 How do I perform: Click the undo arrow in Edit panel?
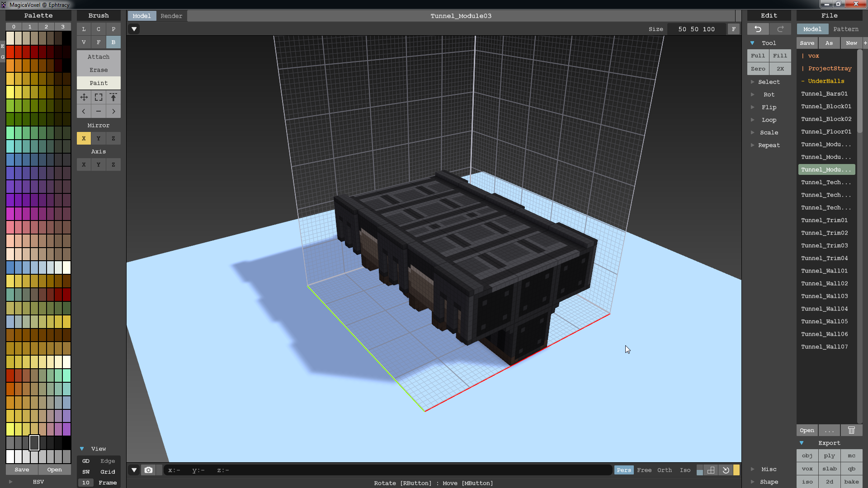(758, 29)
